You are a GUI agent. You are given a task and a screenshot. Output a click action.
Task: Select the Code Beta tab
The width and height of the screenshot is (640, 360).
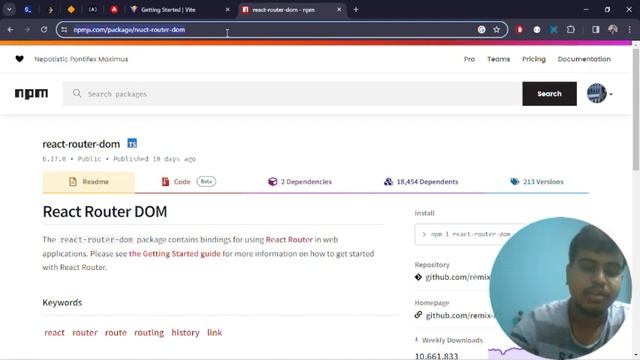pos(188,182)
